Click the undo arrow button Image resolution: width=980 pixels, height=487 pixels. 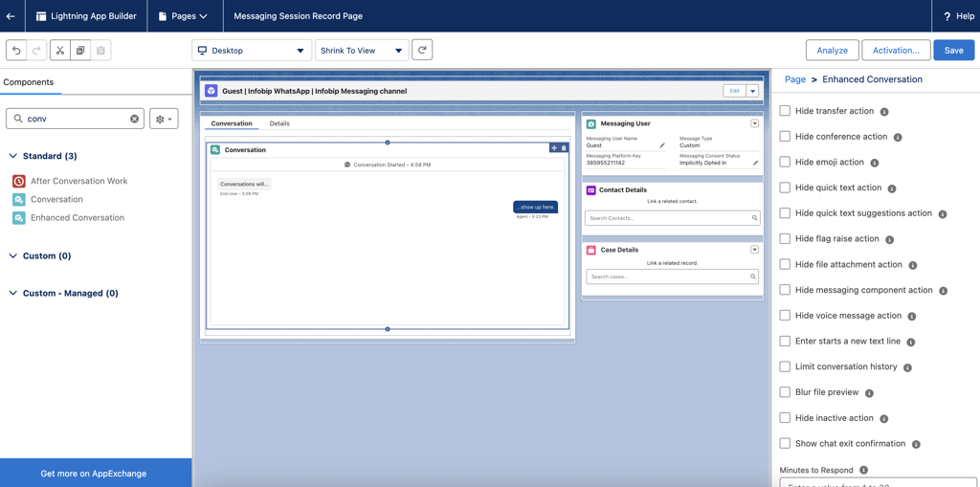coord(17,51)
